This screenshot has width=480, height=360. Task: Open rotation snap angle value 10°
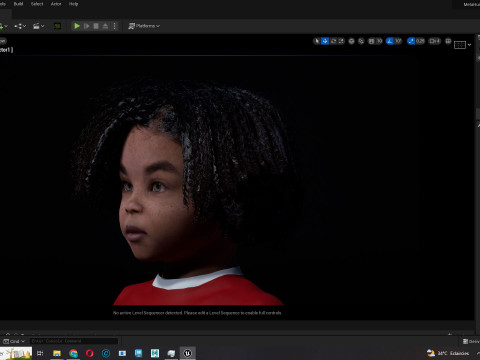398,41
